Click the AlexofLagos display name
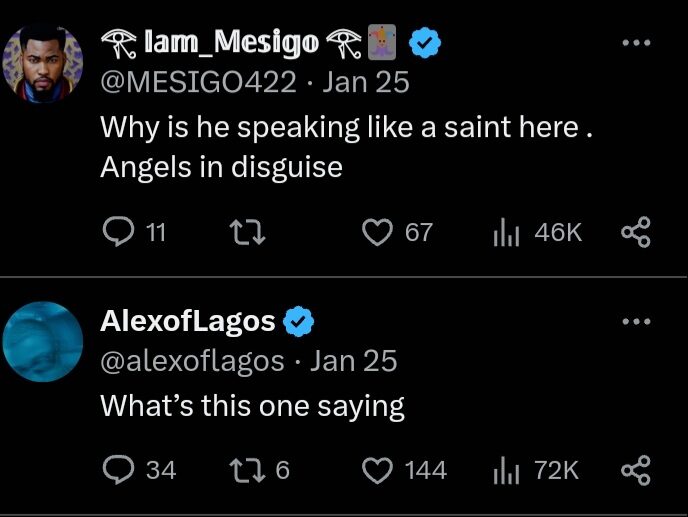Screen dimensions: 688x517 click(x=188, y=321)
